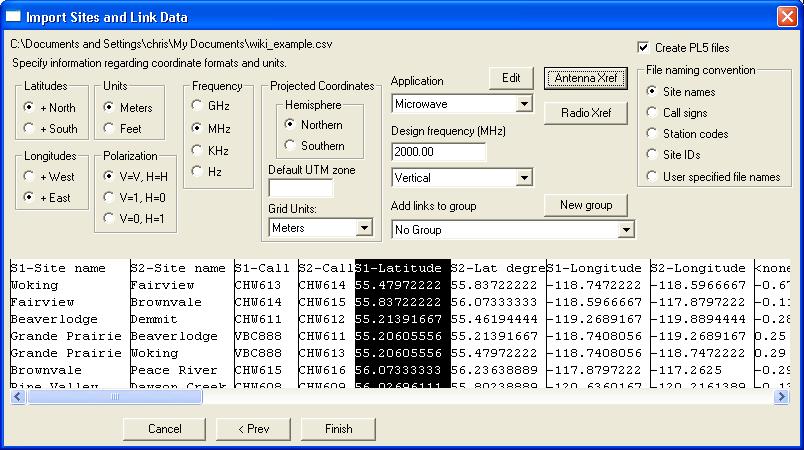Expand the No Group dropdown
804x450 pixels.
coord(626,230)
